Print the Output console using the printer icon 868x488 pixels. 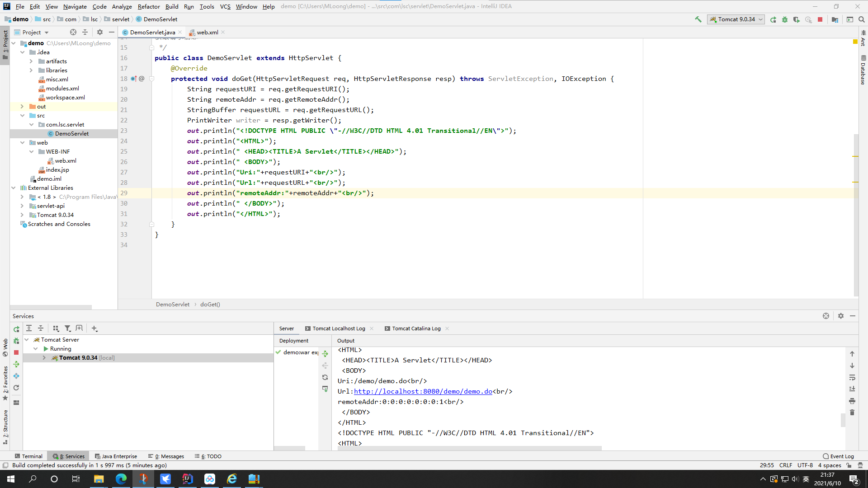852,401
